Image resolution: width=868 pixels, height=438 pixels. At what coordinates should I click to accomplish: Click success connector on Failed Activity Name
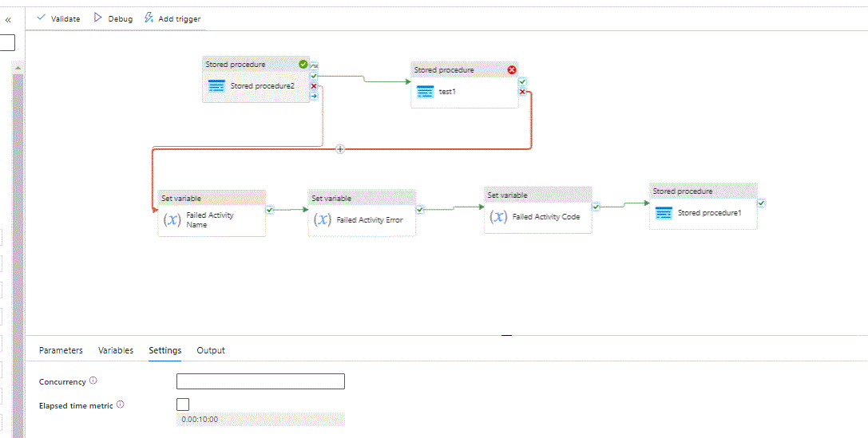pyautogui.click(x=270, y=209)
